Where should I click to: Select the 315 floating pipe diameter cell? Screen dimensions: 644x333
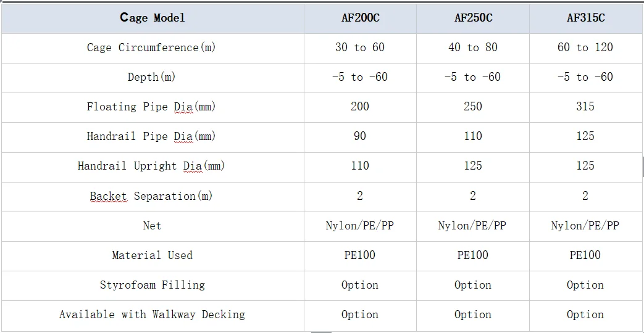pyautogui.click(x=585, y=107)
